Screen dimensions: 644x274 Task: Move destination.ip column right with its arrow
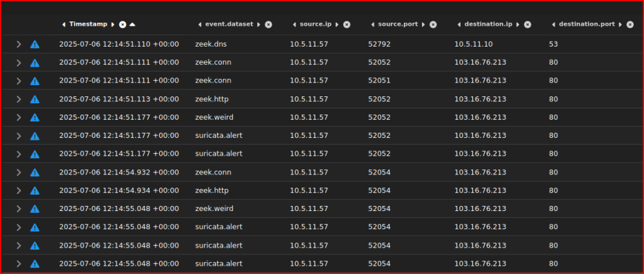pos(518,25)
